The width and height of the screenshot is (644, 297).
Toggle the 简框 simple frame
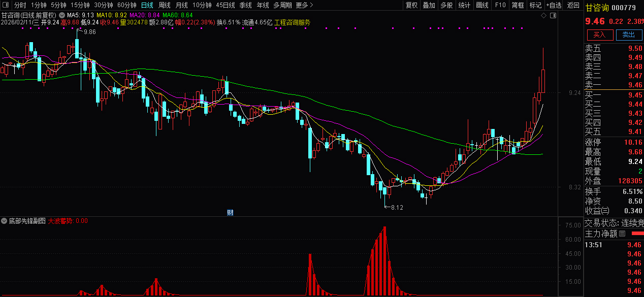pos(518,5)
